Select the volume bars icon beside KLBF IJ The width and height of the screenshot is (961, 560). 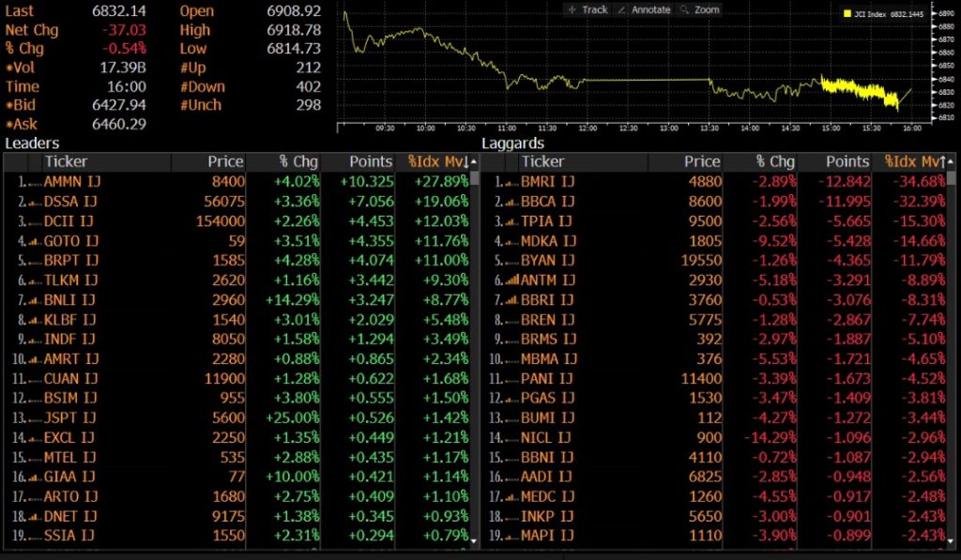point(35,321)
